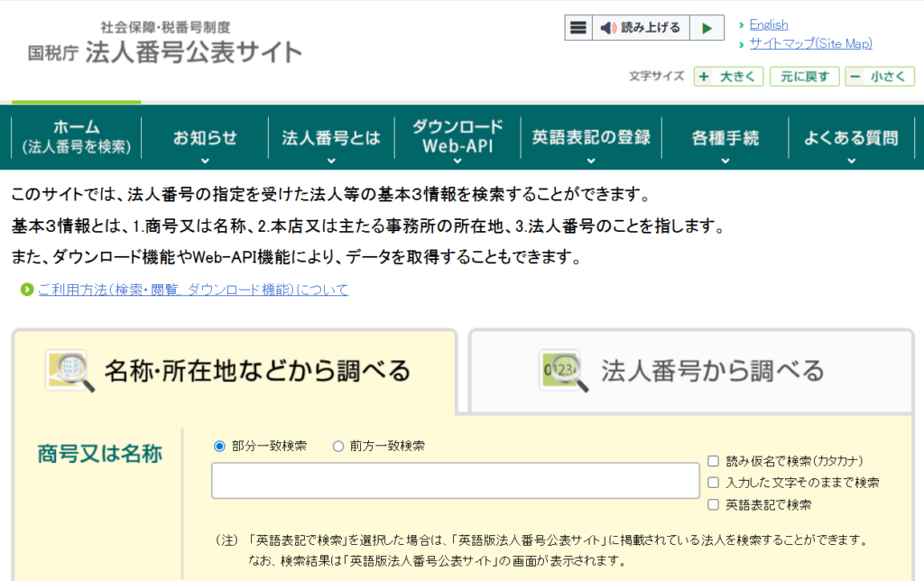Switch to 法人番号から調べる tab
924x581 pixels.
691,370
